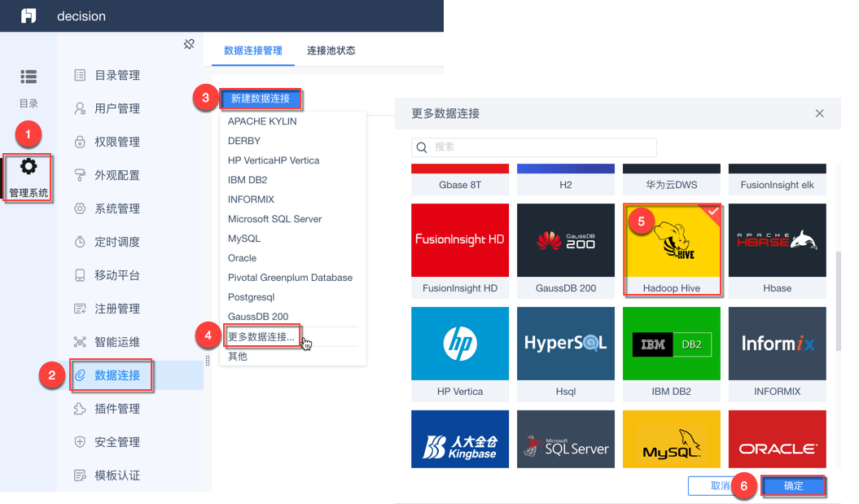Click the 外观配置 paint roller icon

[x=80, y=175]
